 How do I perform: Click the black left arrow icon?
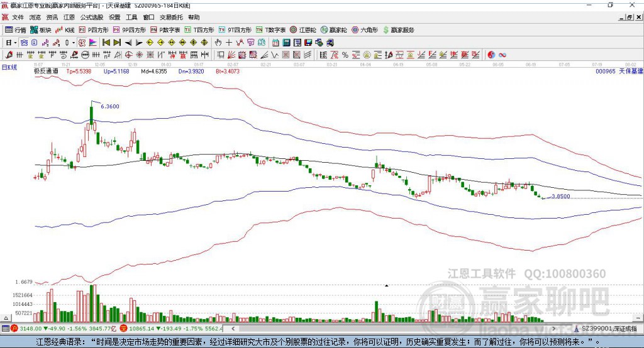128,43
